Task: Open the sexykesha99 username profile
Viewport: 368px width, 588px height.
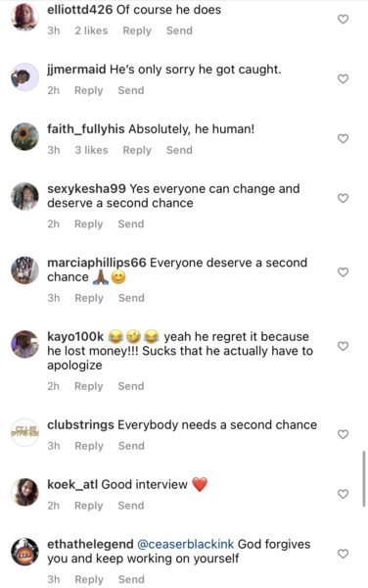Action: pos(86,188)
